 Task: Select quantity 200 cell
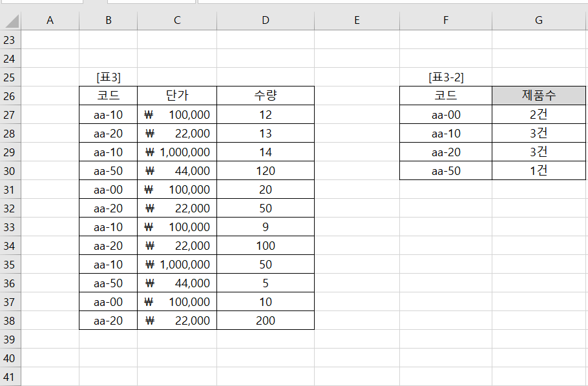pyautogui.click(x=266, y=321)
